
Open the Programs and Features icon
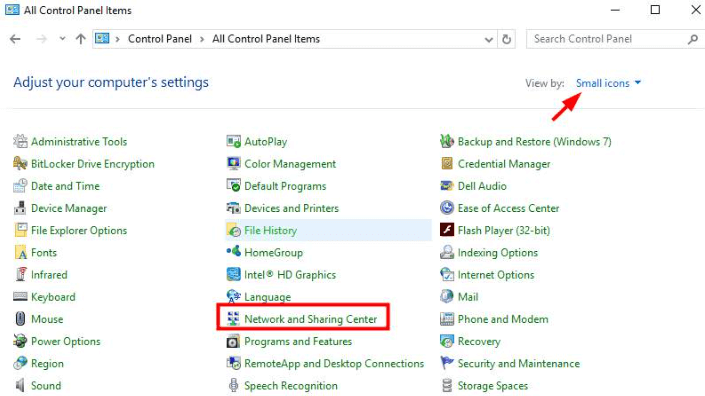(x=233, y=341)
